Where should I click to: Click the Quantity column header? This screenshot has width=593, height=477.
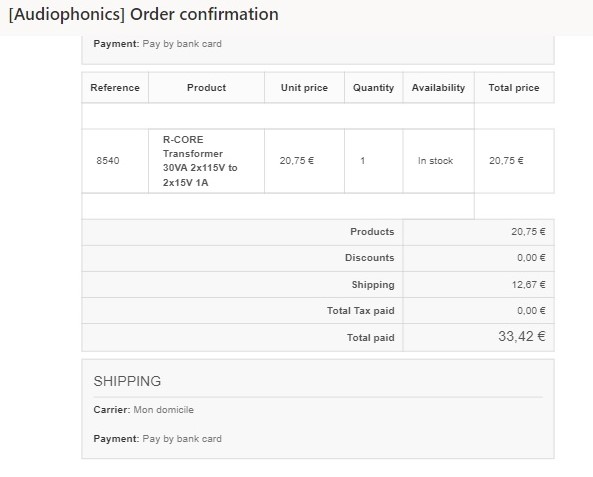click(374, 88)
